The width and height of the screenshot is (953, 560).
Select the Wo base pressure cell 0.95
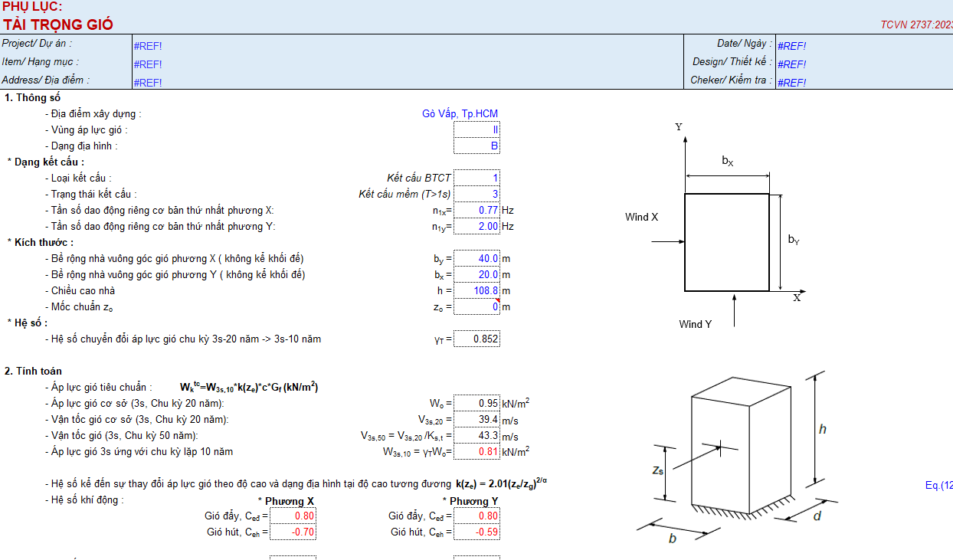[476, 404]
